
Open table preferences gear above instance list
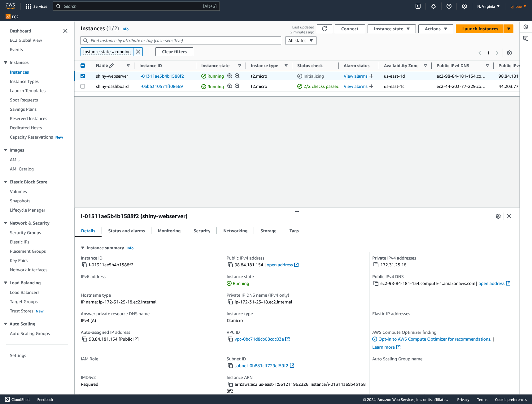509,53
